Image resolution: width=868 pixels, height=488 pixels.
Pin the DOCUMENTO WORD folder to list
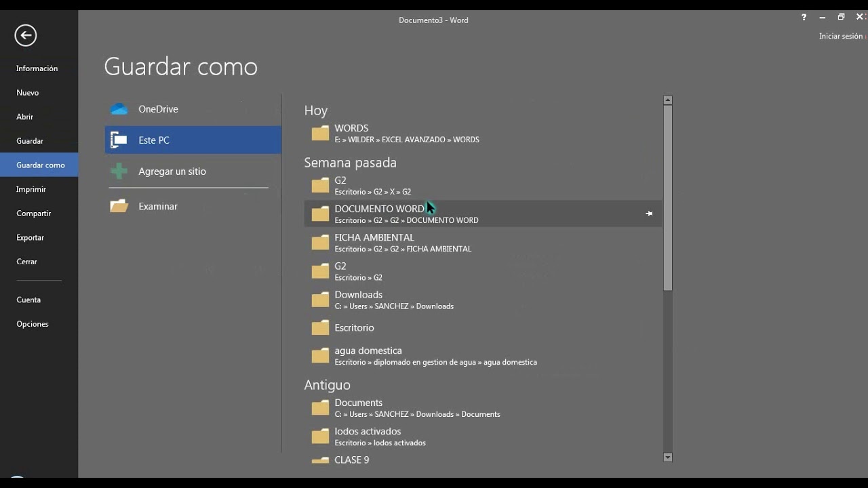(x=649, y=213)
